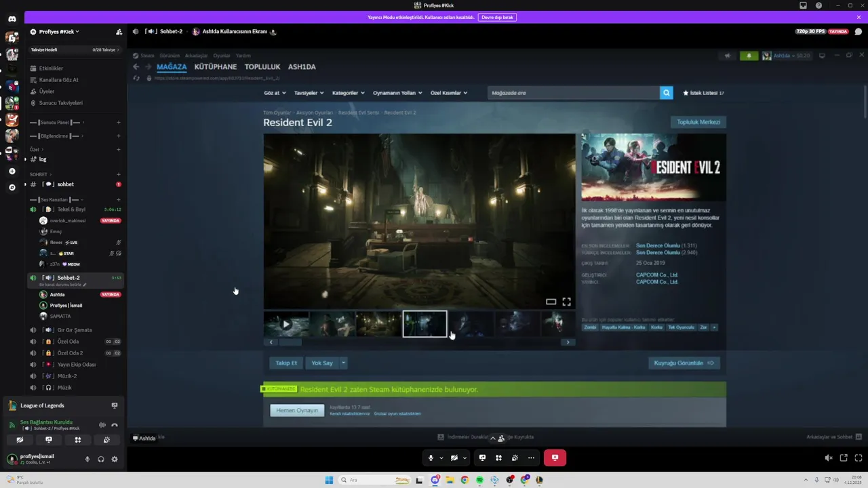
Task: Toggle camera in bottom call controls
Action: click(454, 457)
